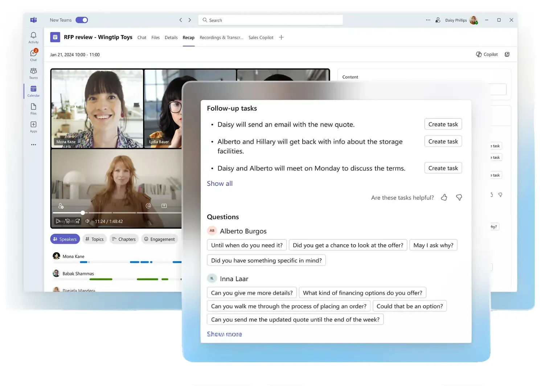545x392 pixels.
Task: Select Mona Kane video thumbnail
Action: 97,109
